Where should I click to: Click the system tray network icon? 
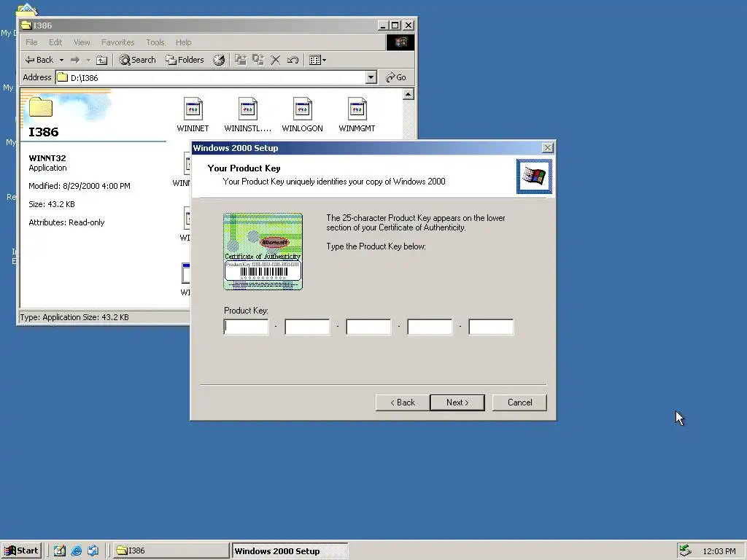coord(686,551)
